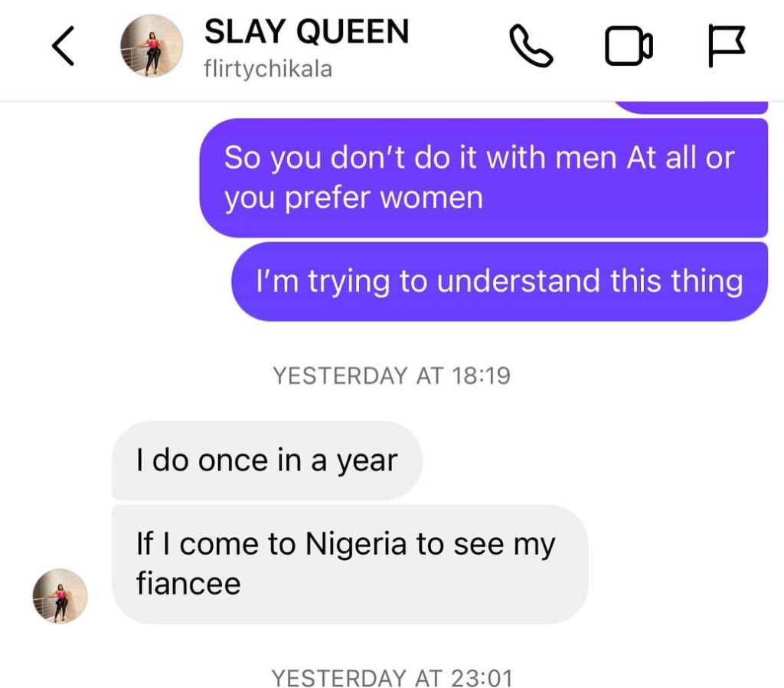Image resolution: width=784 pixels, height=688 pixels.
Task: Select the "I'm trying to understand this thing" bubble
Action: tap(499, 281)
